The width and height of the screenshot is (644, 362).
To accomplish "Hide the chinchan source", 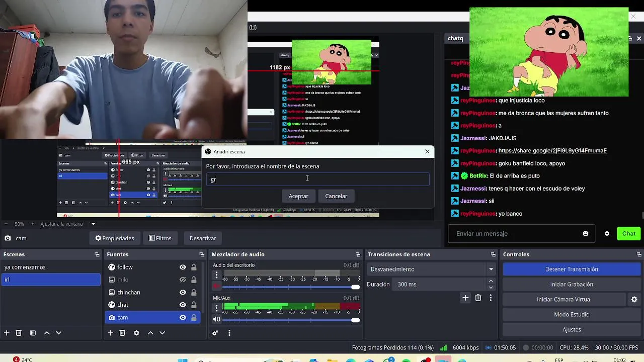I will [183, 293].
